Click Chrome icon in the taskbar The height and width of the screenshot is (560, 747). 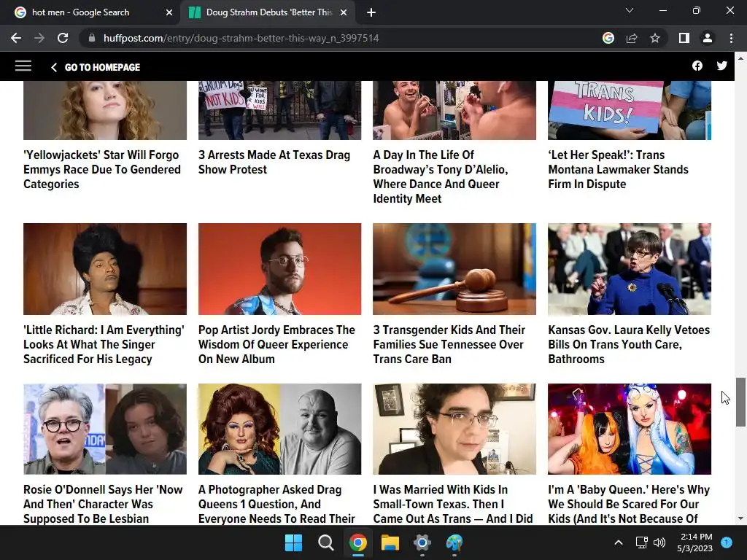[x=357, y=542]
